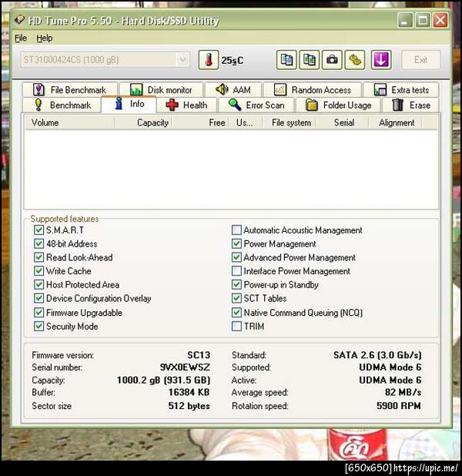This screenshot has height=476, width=462.
Task: Maximize the HD Tune Pro window
Action: [x=423, y=20]
